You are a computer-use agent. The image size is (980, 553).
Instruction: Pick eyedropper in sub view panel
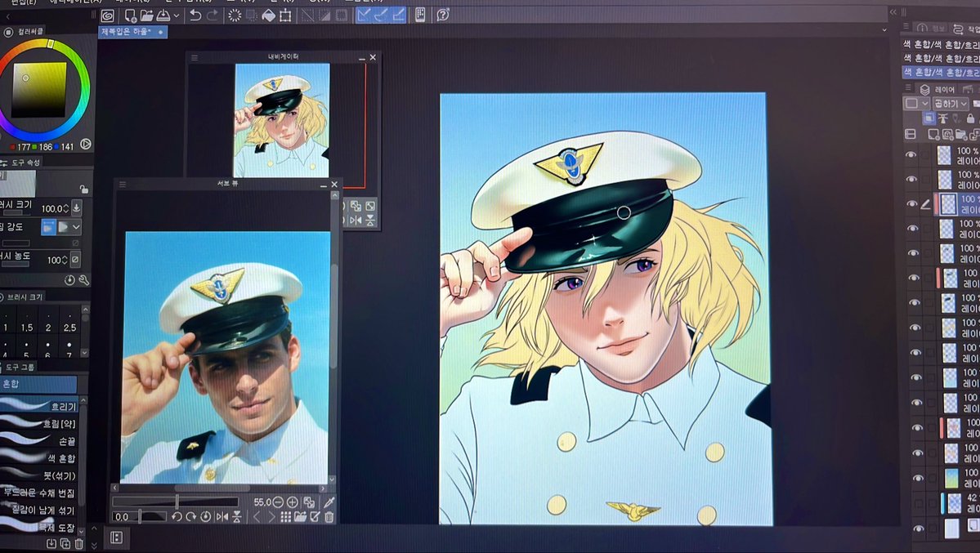click(329, 502)
